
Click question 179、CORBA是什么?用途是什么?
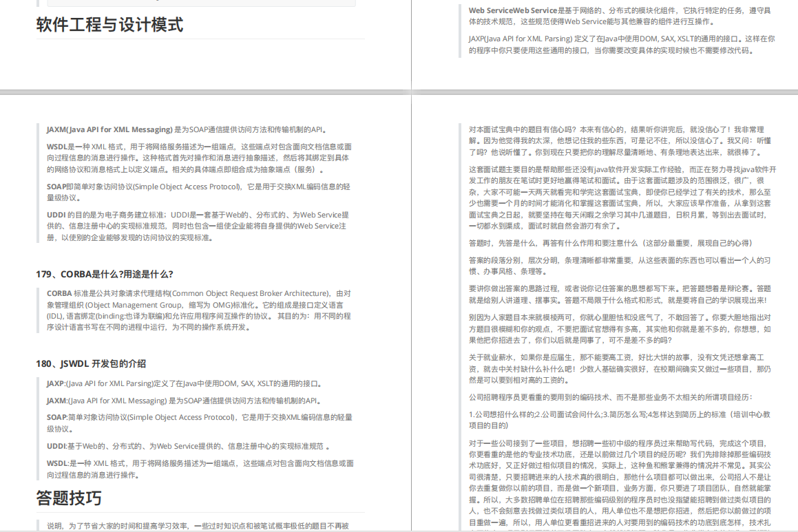(105, 274)
